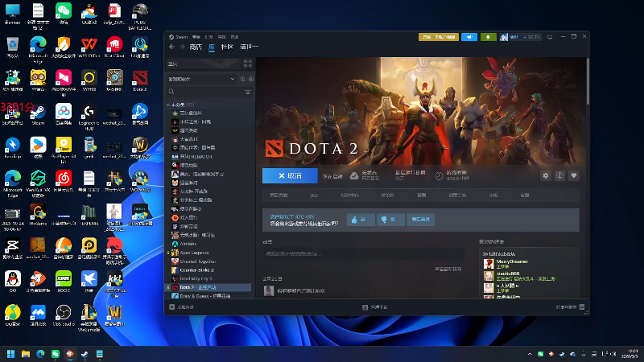This screenshot has height=362, width=644.
Task: Open the WeGame desktop icon
Action: (38, 215)
